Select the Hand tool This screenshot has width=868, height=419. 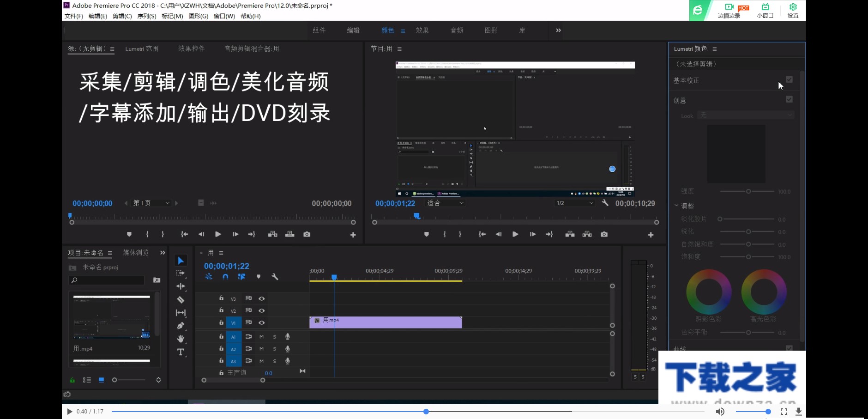pyautogui.click(x=181, y=339)
